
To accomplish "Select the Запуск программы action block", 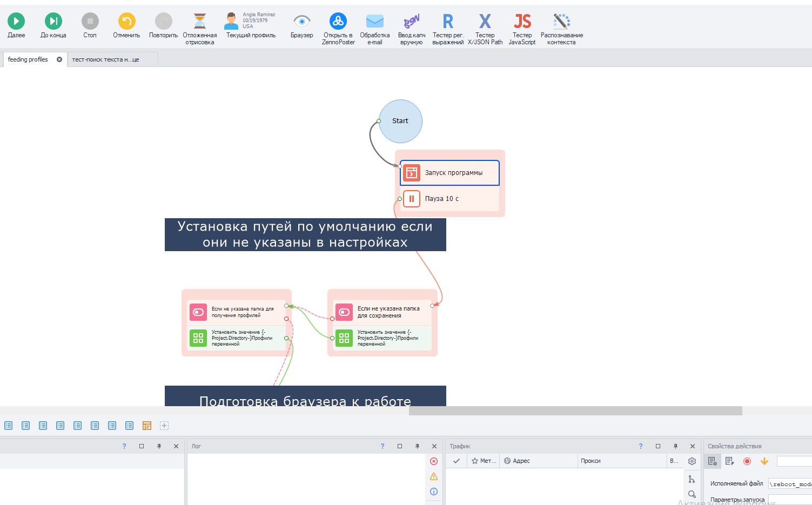I will click(x=449, y=173).
